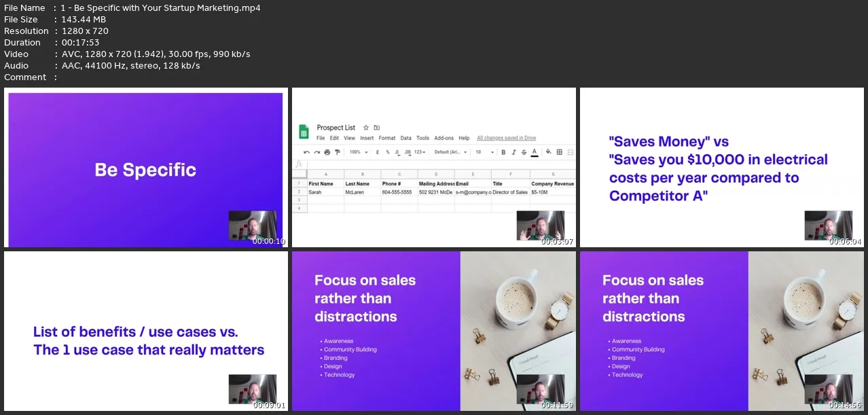The image size is (868, 415).
Task: Select the Last Name header cell
Action: point(363,183)
